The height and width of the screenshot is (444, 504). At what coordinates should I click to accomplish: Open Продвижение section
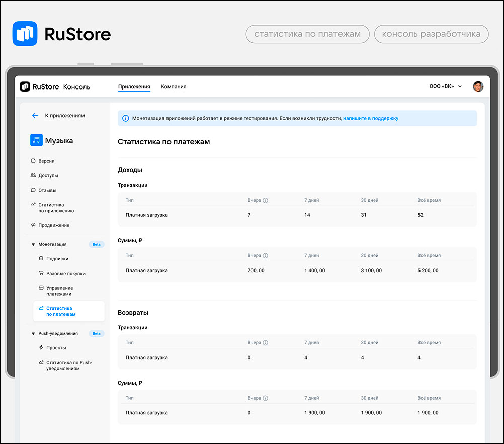click(54, 225)
